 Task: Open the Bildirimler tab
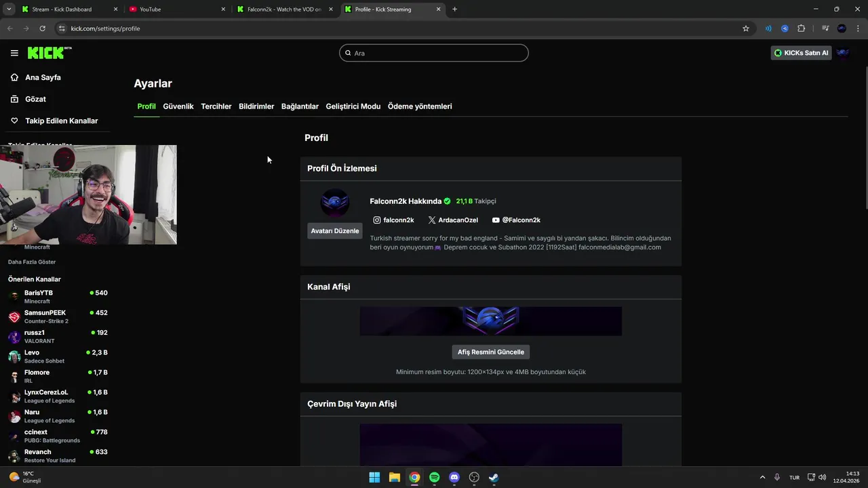point(256,106)
